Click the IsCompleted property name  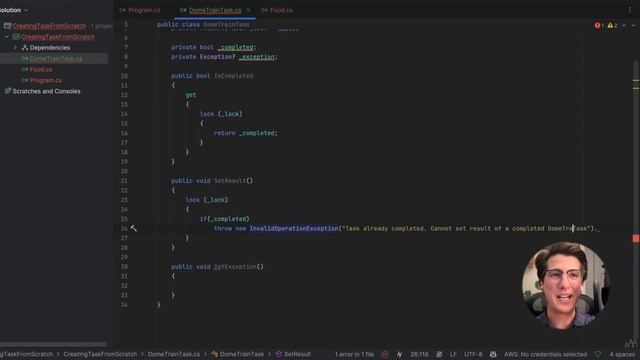(233, 76)
